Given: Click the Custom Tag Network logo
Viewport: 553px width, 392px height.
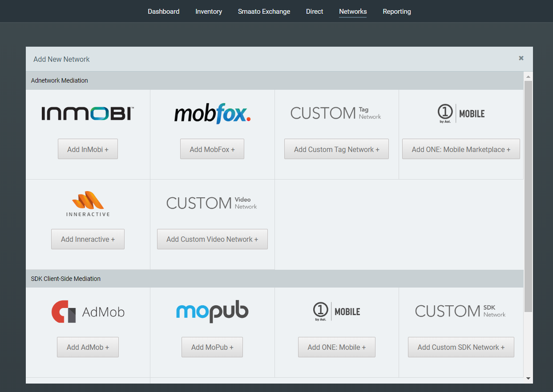Looking at the screenshot, I should click(x=336, y=113).
